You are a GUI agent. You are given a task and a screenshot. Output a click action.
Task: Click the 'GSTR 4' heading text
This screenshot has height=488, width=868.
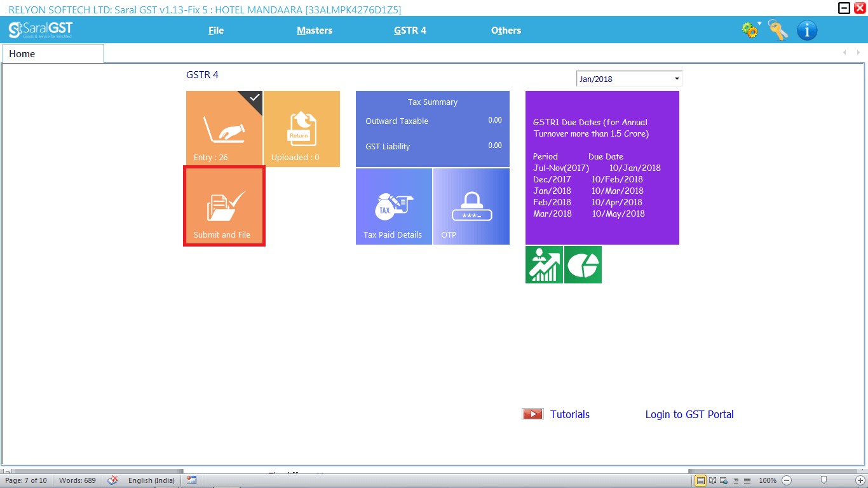tap(202, 75)
